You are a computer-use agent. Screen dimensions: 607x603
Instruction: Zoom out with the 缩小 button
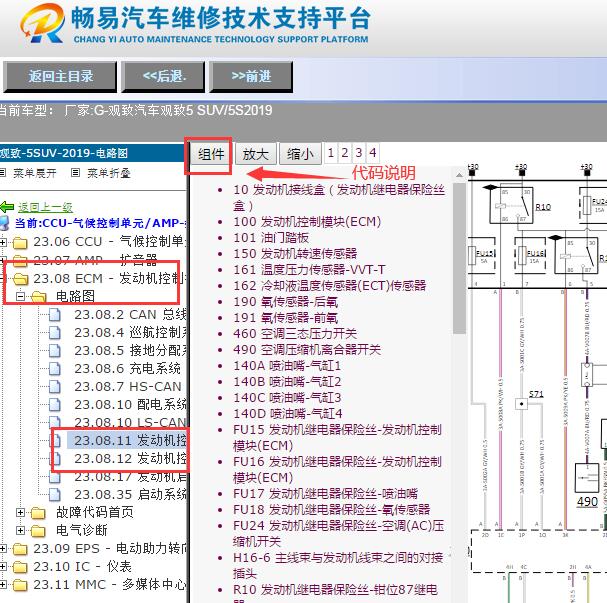[x=300, y=154]
